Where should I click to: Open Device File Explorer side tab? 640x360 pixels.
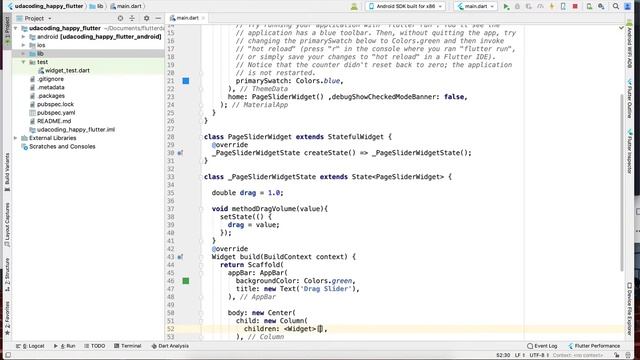[629, 308]
